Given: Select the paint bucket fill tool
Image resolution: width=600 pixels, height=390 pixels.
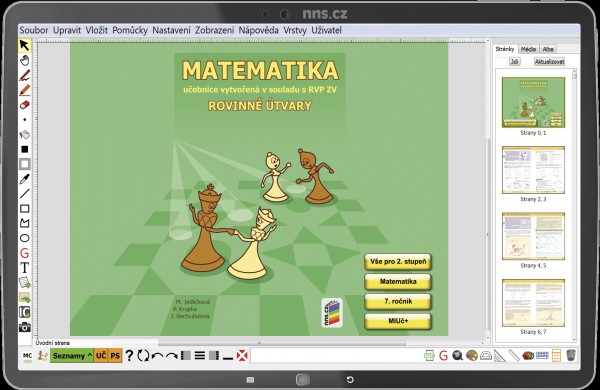Looking at the screenshot, I should (x=24, y=134).
